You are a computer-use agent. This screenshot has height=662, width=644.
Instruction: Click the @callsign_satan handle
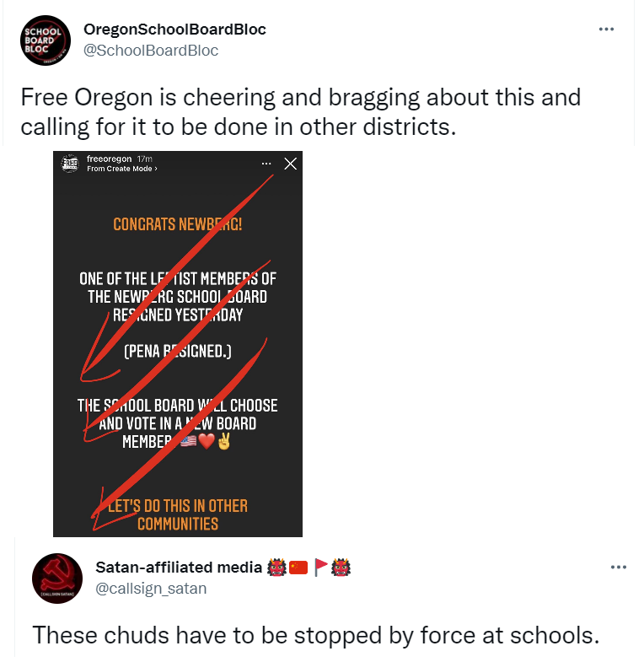pyautogui.click(x=151, y=588)
